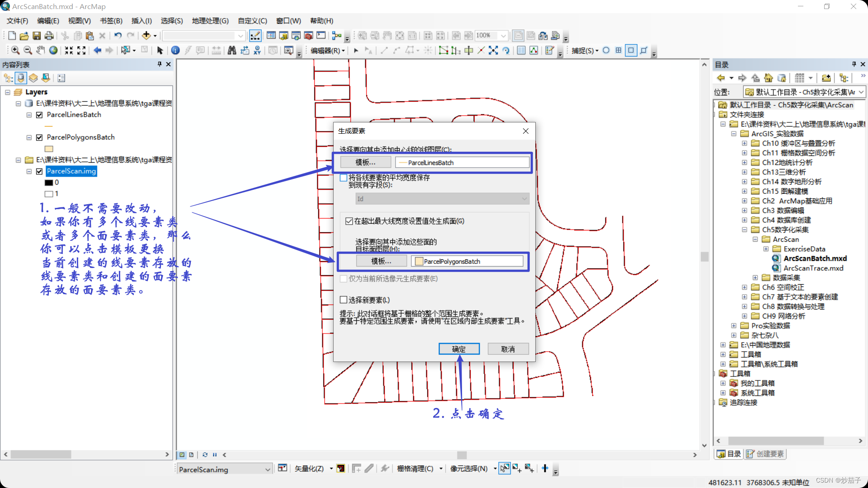
Task: Click Connect To Folder icon in Catalog
Action: [826, 78]
